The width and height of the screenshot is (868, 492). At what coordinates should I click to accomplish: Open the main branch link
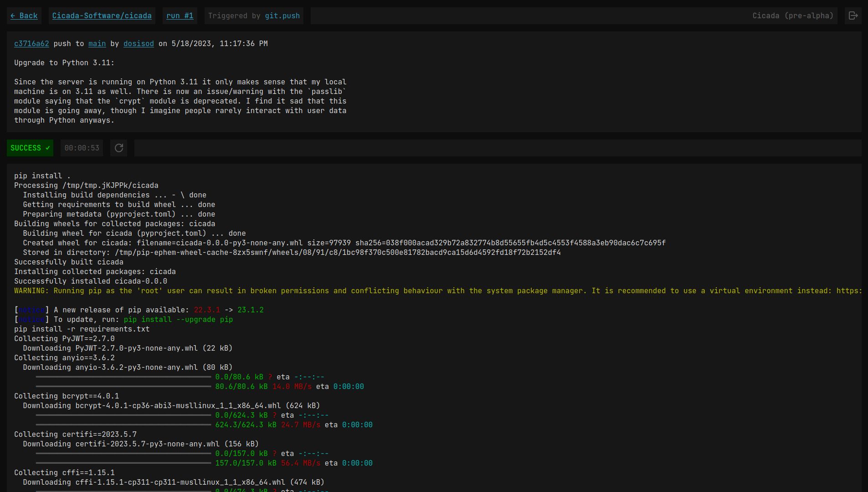pyautogui.click(x=97, y=44)
